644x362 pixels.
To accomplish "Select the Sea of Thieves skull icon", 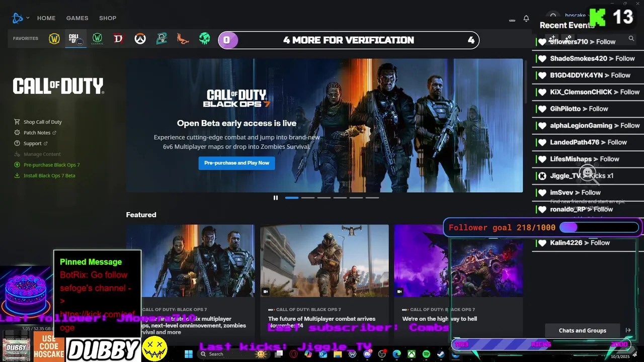I will coord(204,39).
